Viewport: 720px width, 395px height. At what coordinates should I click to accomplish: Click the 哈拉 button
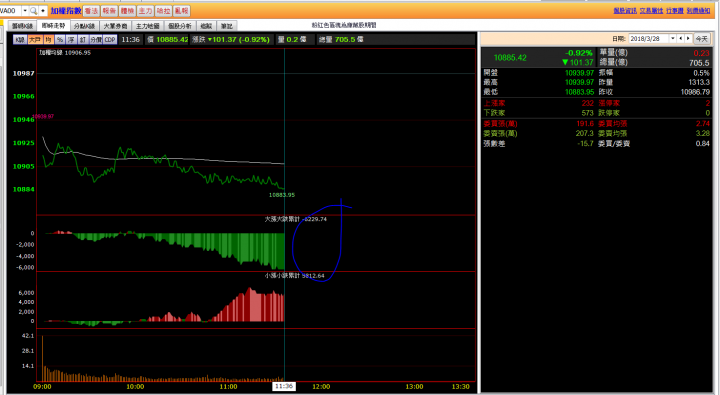pyautogui.click(x=163, y=11)
